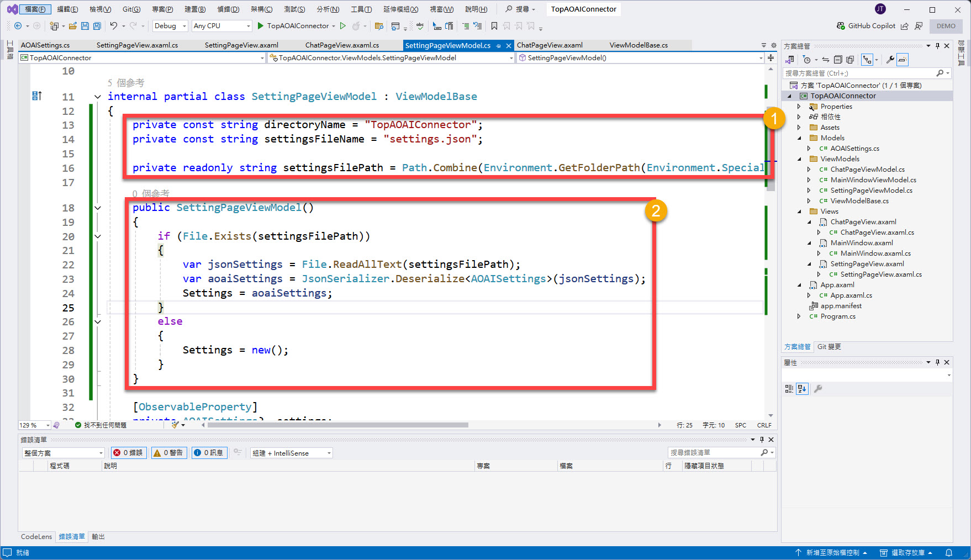Toggle pin on SettingPageViewModel.cs tab
The height and width of the screenshot is (560, 971).
click(x=498, y=46)
